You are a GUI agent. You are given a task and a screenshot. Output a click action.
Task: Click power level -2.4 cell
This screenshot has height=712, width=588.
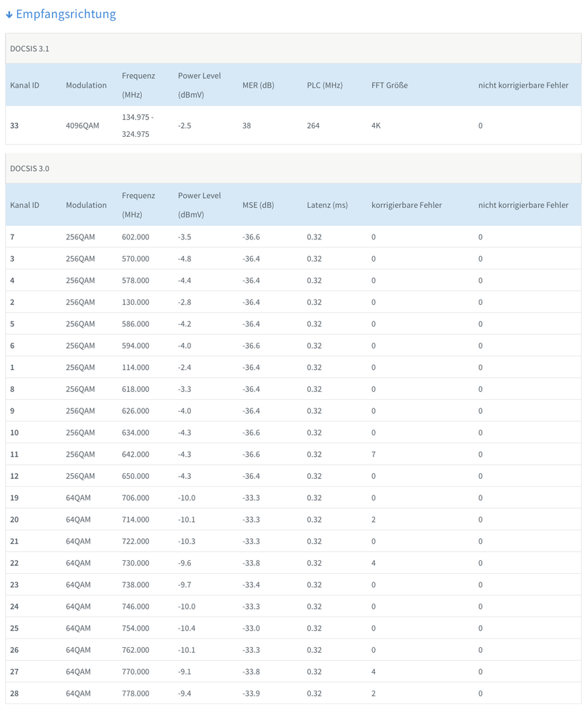click(185, 368)
